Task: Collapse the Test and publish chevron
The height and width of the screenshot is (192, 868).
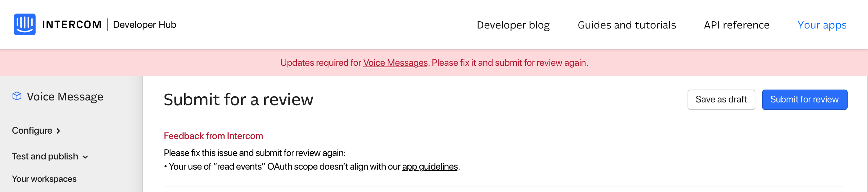Action: click(x=85, y=157)
